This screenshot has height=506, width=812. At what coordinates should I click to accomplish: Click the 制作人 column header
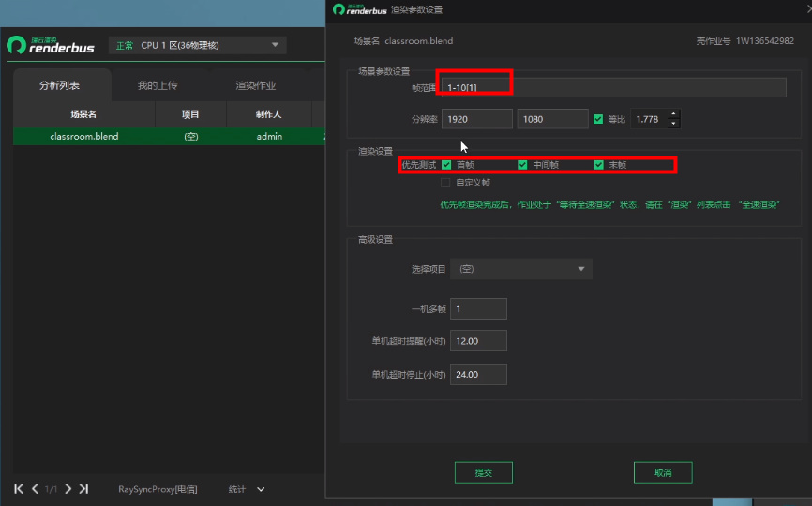tap(269, 114)
